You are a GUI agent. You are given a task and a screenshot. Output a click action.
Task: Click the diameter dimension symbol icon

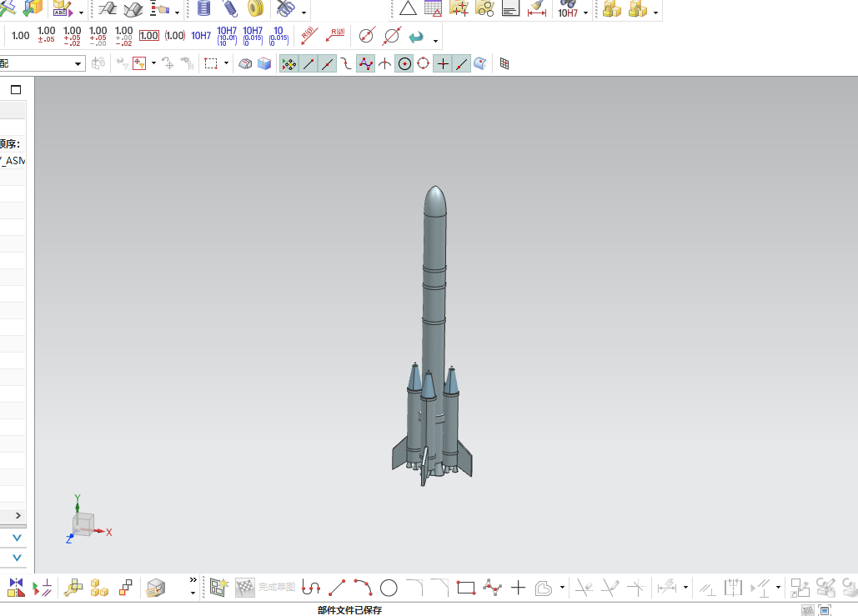click(366, 36)
